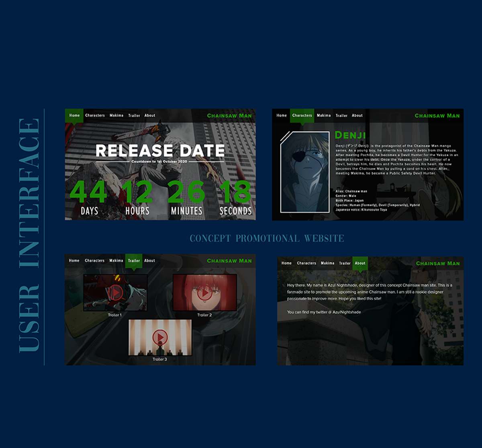Open the Characters tab on the Release Date page
The image size is (482, 448).
click(95, 115)
